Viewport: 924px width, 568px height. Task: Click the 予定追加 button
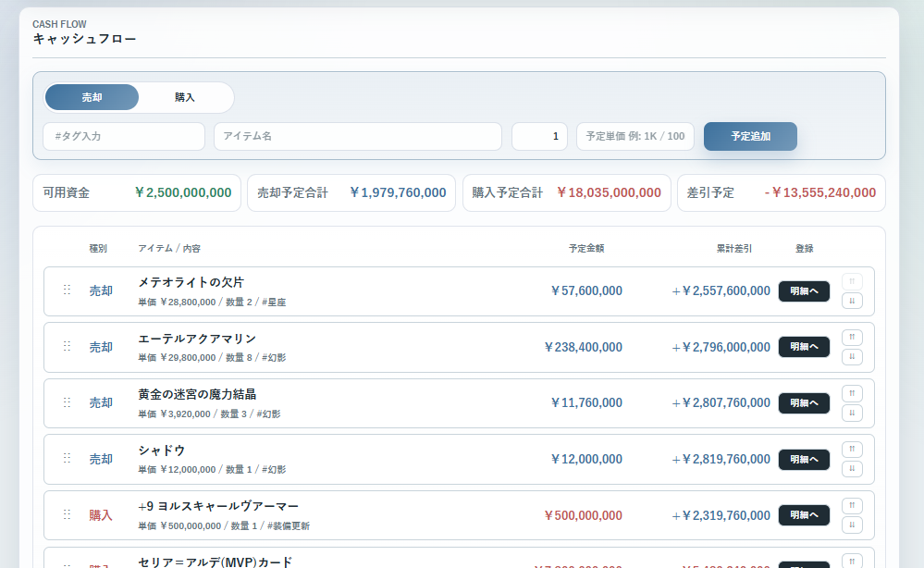(750, 136)
